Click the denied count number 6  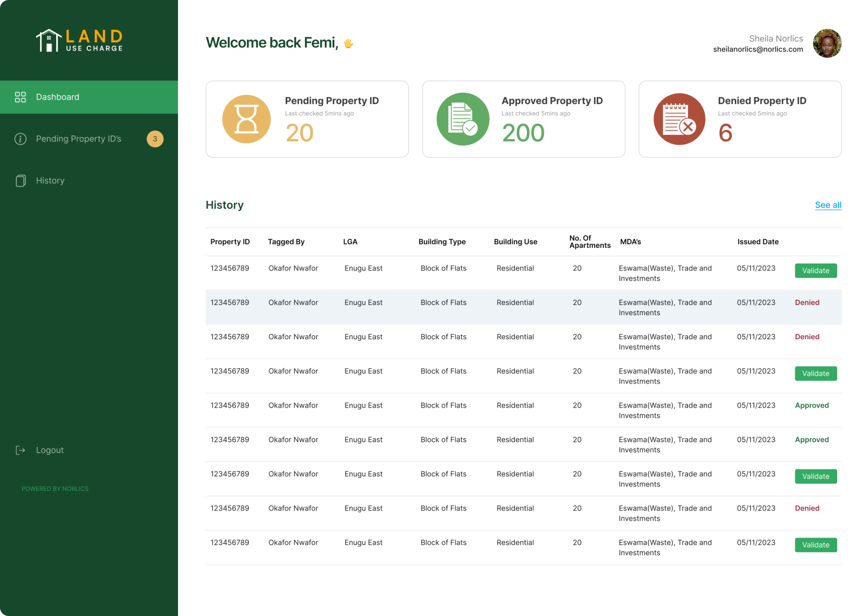[x=725, y=133]
